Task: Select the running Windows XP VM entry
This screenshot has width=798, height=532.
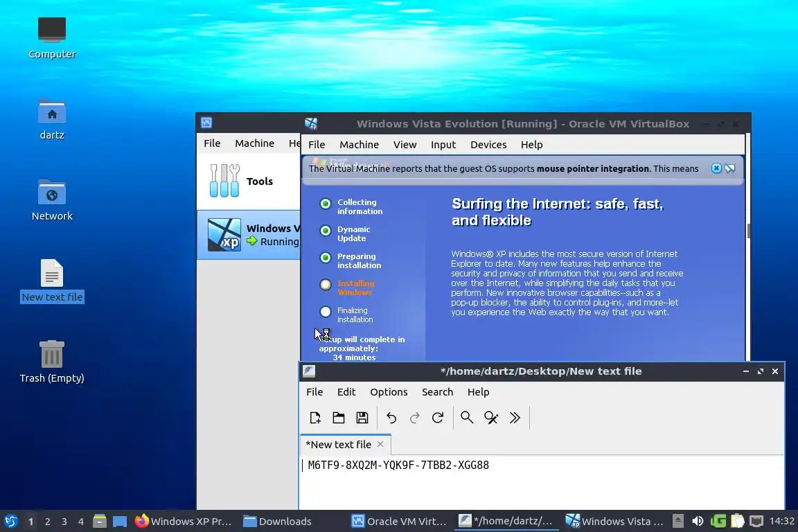Action: (249, 235)
